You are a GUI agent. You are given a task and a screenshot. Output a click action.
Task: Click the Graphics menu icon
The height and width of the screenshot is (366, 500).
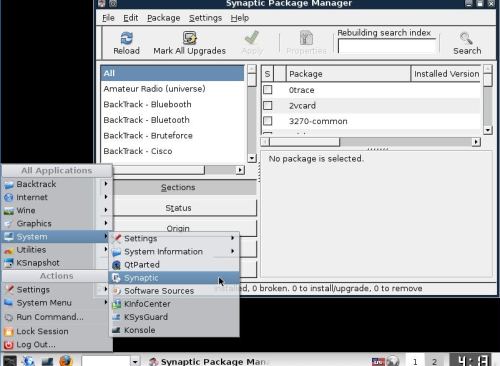coord(9,224)
